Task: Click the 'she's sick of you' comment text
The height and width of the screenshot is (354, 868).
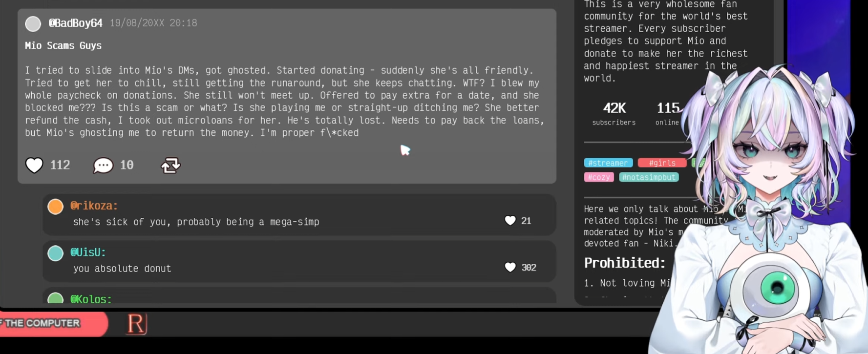Action: coord(196,222)
